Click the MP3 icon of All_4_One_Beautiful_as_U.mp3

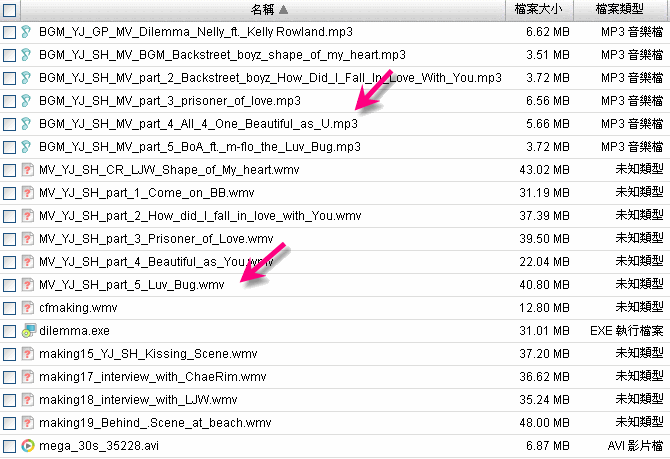point(26,124)
